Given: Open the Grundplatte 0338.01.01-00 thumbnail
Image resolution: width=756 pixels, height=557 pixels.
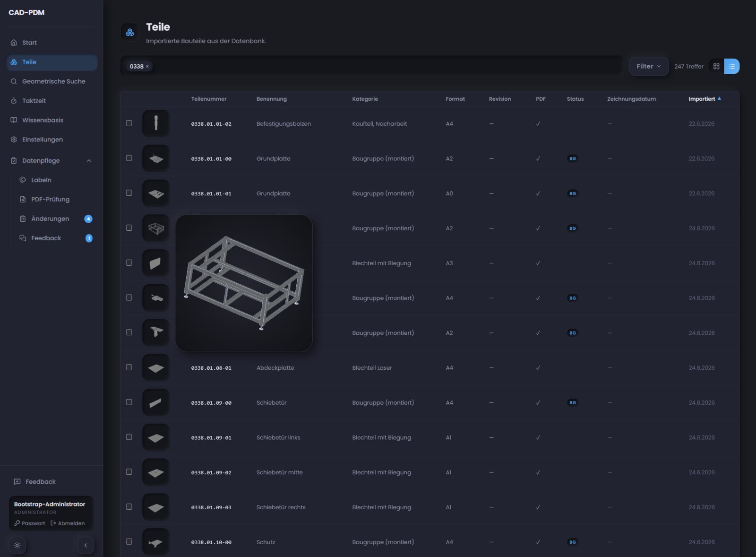Looking at the screenshot, I should coord(156,158).
